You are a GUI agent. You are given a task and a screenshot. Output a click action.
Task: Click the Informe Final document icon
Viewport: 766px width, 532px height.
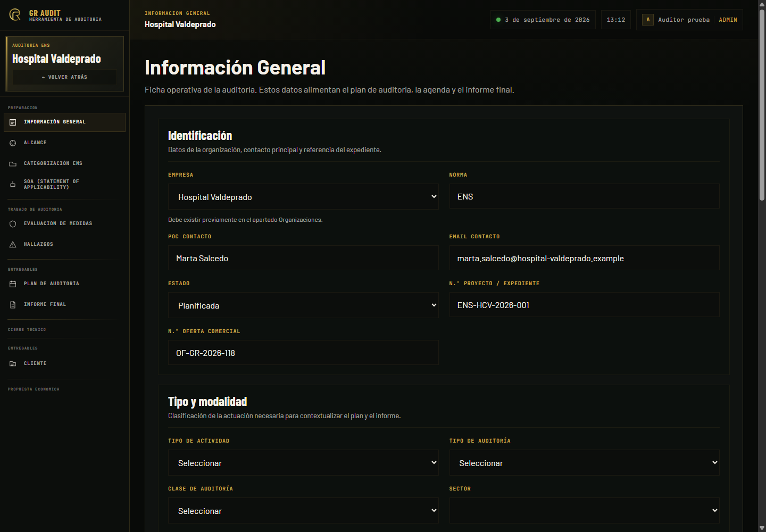pos(13,305)
